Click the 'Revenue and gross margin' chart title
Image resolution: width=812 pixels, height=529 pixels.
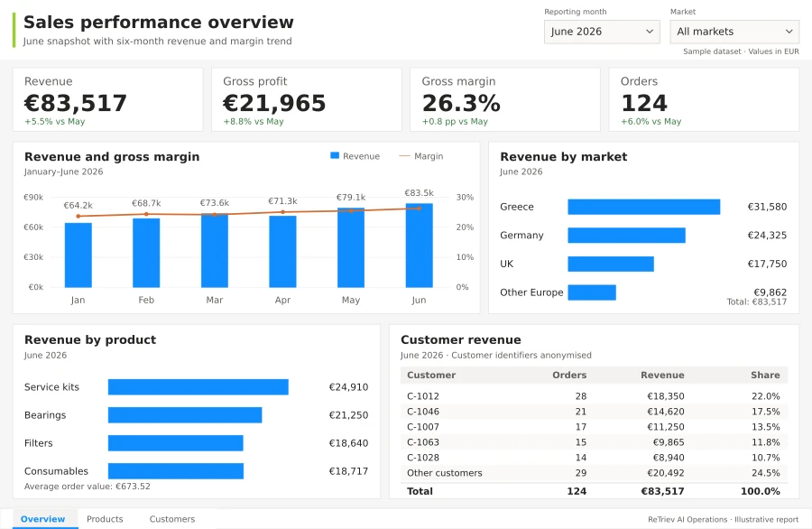[x=112, y=156]
